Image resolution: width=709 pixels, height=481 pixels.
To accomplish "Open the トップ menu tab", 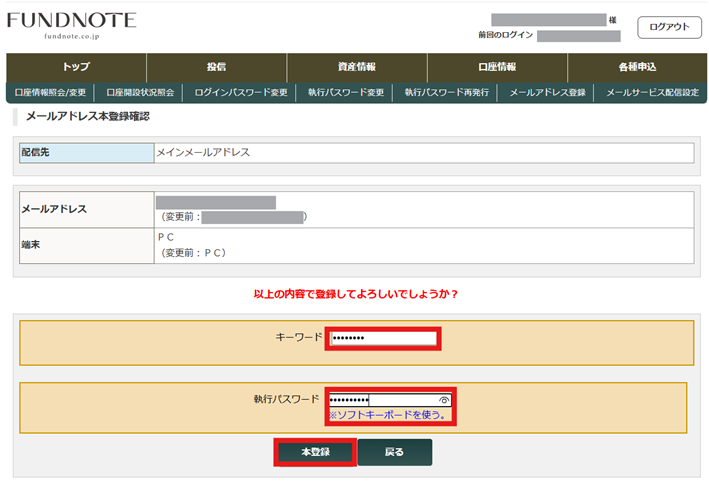I will coord(76,67).
